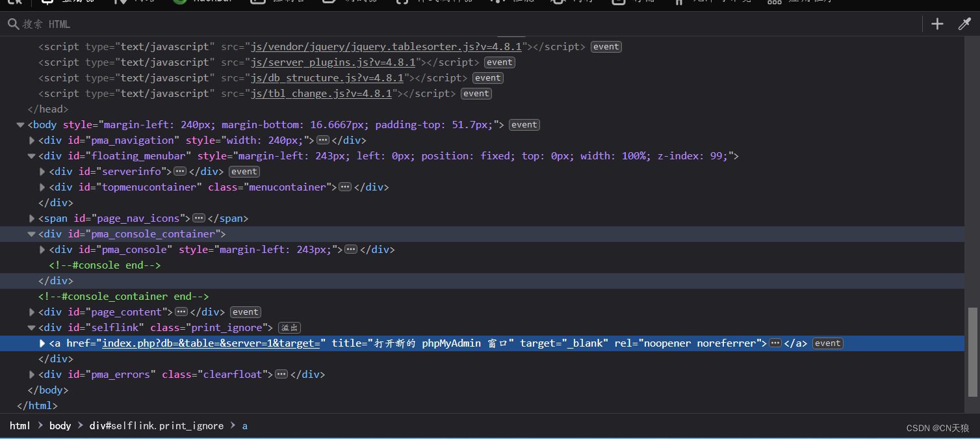Select the <!--#console_container end--> comment
980x439 pixels.
[x=123, y=297]
